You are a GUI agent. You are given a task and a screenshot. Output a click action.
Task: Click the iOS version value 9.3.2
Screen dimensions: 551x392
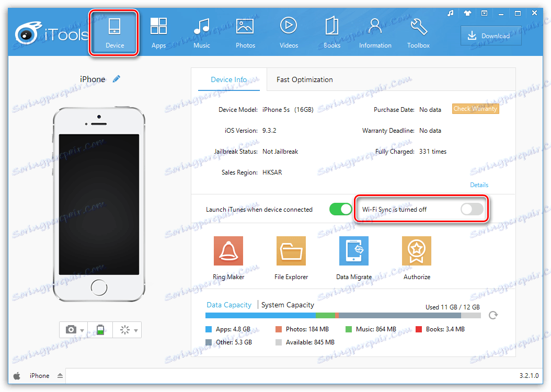pos(269,131)
